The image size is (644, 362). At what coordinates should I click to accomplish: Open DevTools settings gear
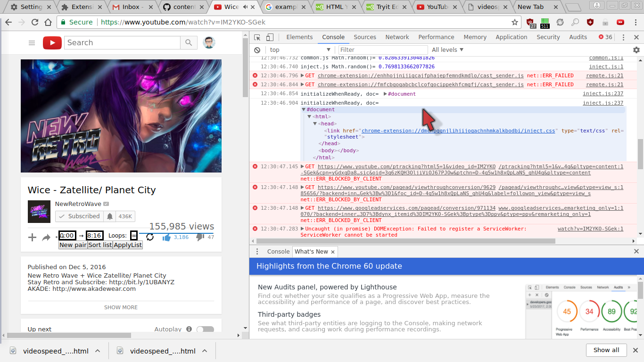636,49
